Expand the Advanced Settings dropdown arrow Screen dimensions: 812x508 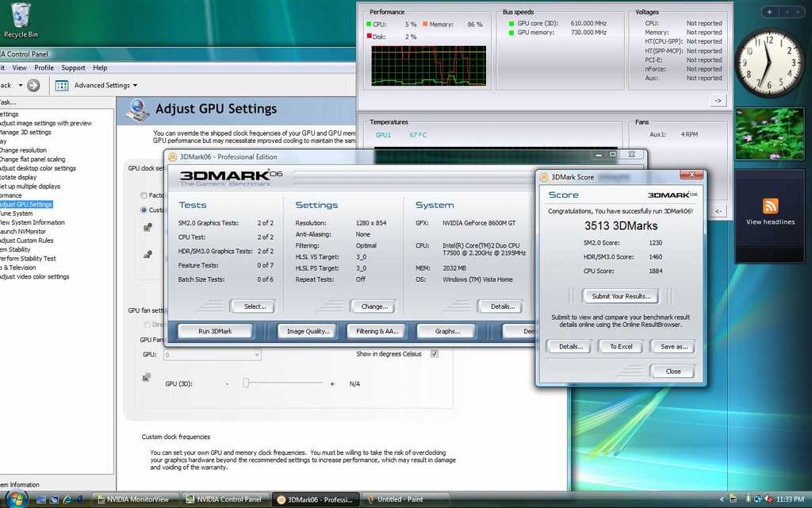pyautogui.click(x=135, y=86)
